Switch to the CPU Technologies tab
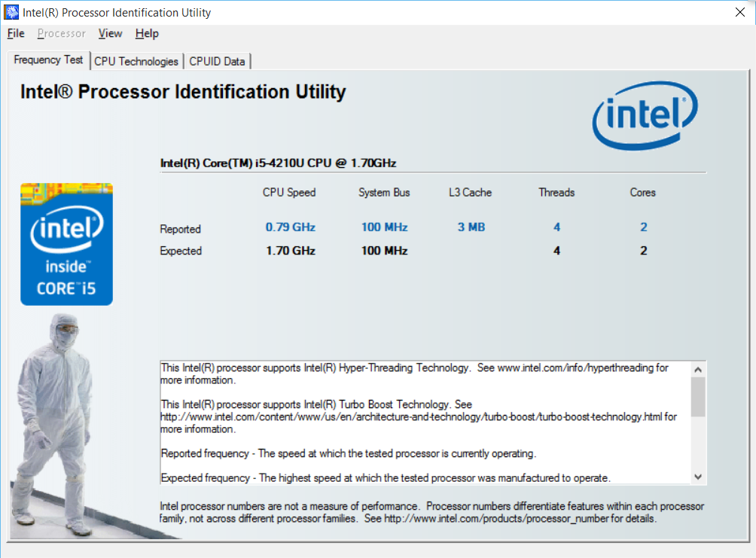 (x=136, y=62)
